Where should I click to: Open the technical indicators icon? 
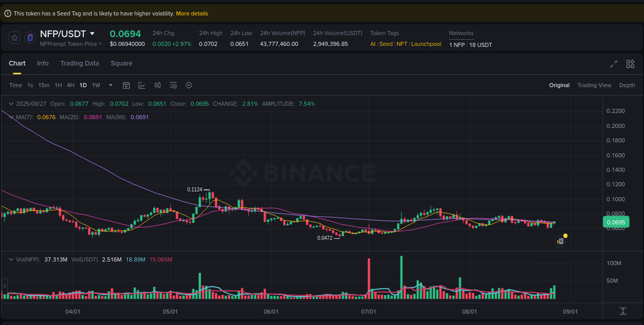(x=142, y=85)
